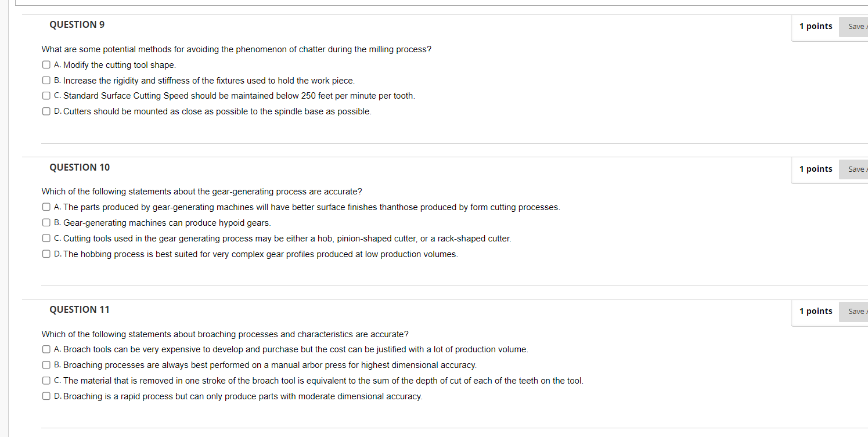Select option D about broaching dimensional accuracy
This screenshot has height=437, width=868.
[46, 396]
